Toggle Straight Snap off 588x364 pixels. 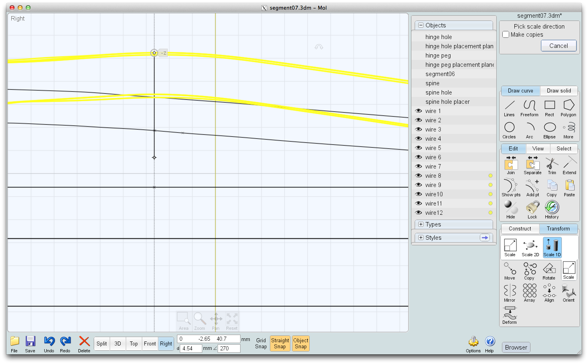[280, 343]
